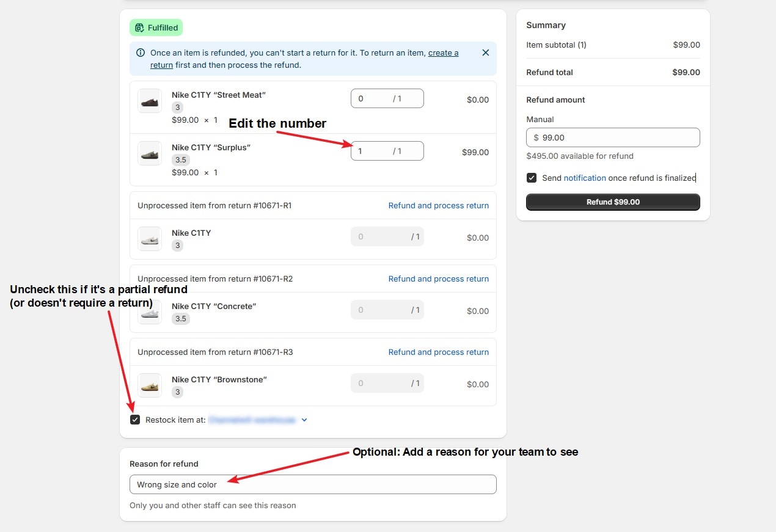Click the Nike C1TY "Brownstone" title

219,379
